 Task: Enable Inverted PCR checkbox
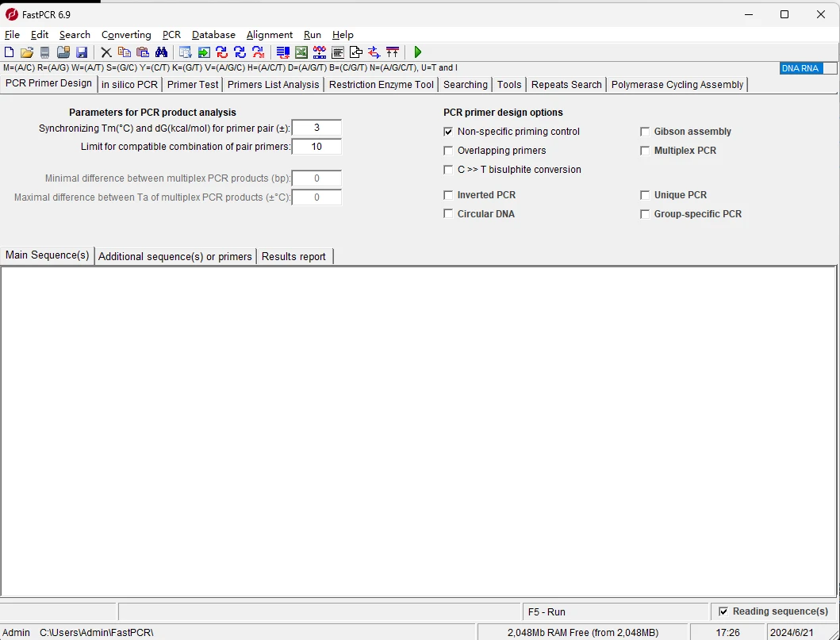(x=448, y=195)
